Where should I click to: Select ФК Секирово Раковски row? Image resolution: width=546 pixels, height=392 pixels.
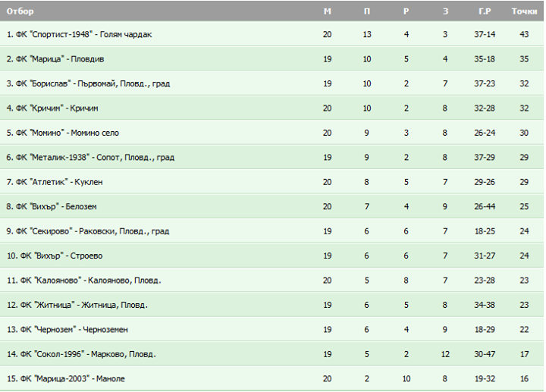coord(271,231)
